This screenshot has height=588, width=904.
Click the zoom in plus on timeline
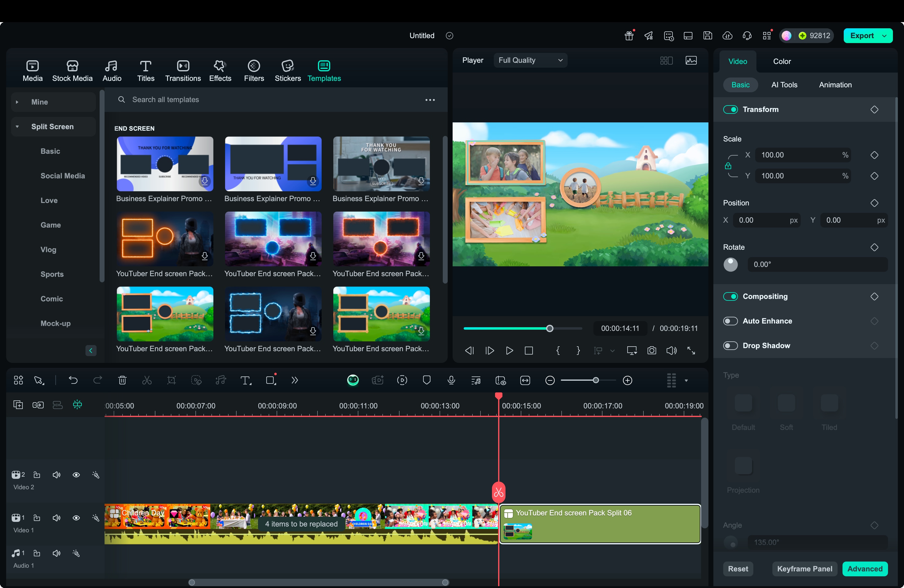[628, 380]
